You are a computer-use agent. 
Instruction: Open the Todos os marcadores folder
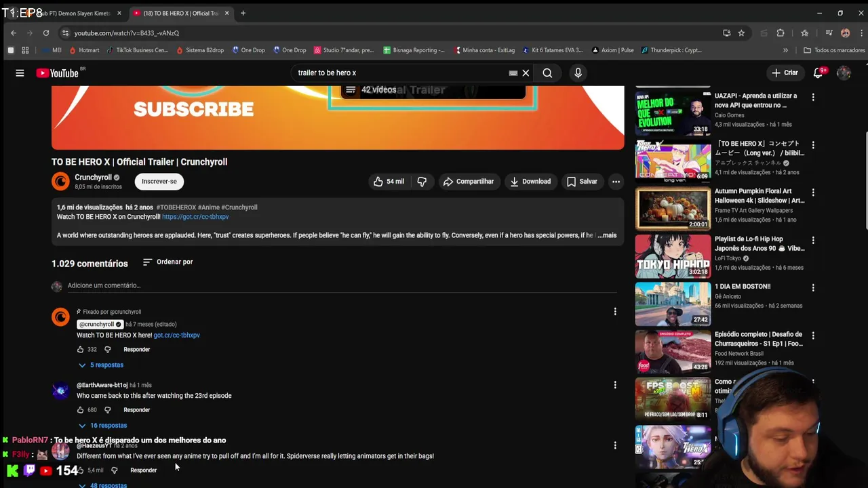[834, 50]
